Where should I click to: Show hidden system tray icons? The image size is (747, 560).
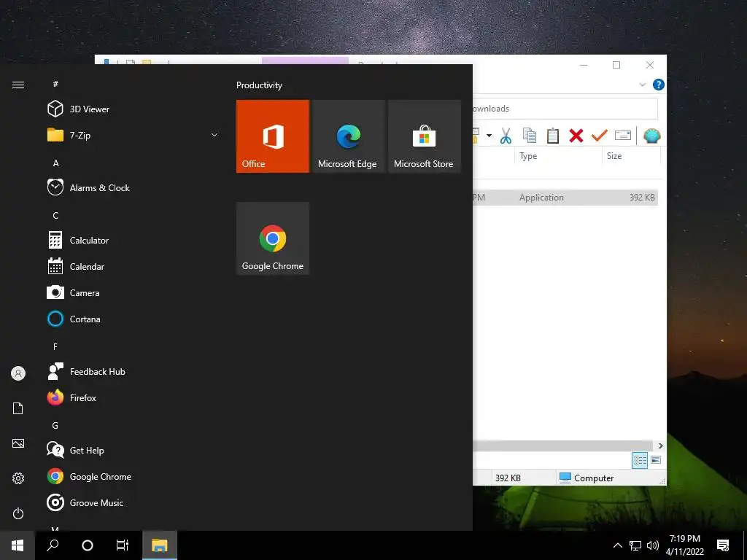[x=617, y=545]
